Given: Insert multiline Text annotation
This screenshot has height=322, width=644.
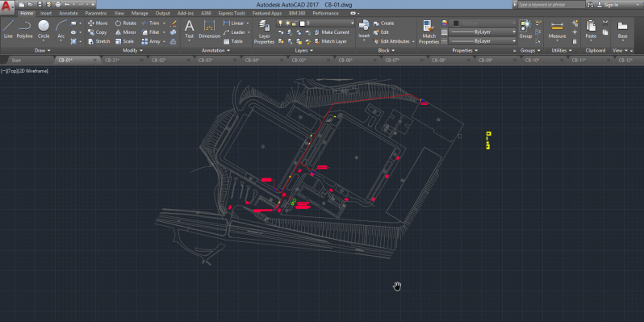Looking at the screenshot, I should pyautogui.click(x=189, y=30).
